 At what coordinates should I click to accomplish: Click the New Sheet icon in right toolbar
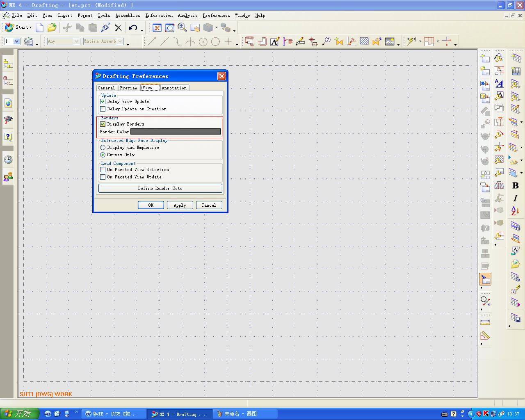click(x=485, y=58)
